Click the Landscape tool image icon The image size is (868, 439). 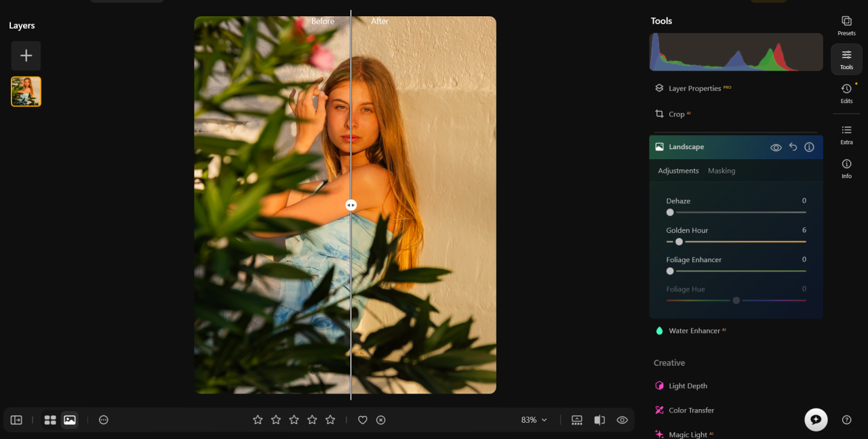[659, 147]
